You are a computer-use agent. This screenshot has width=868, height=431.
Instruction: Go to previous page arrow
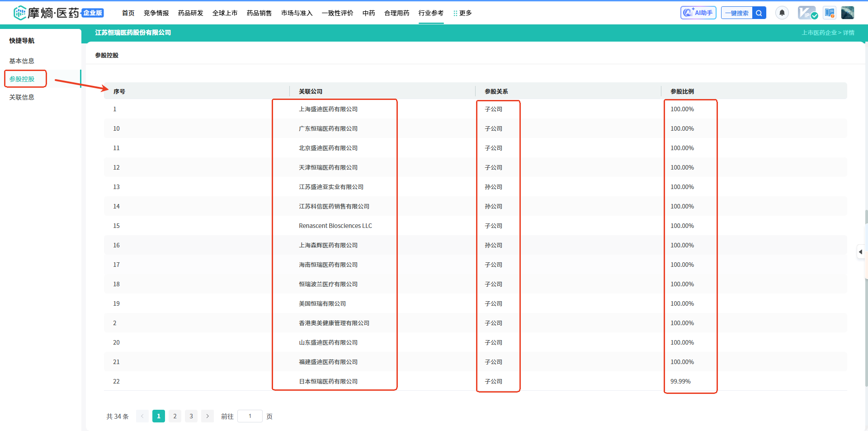coord(142,416)
